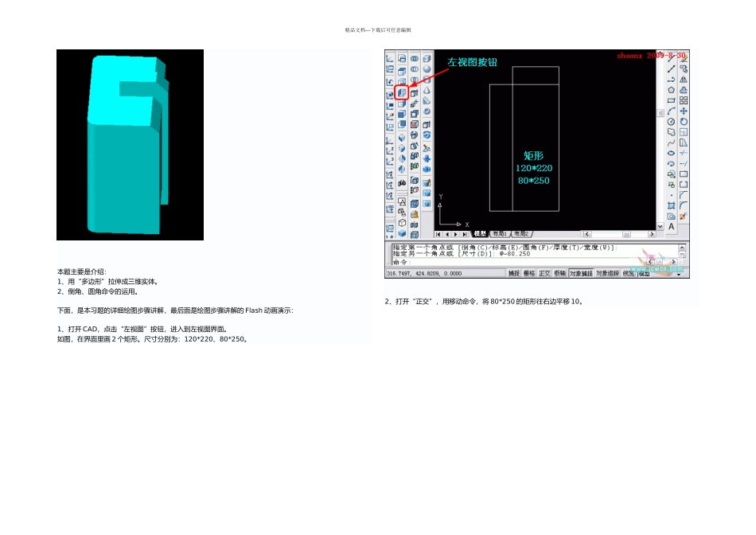Screen dimensions: 756x535
Task: Select the Camera view icon
Action: pos(402,182)
